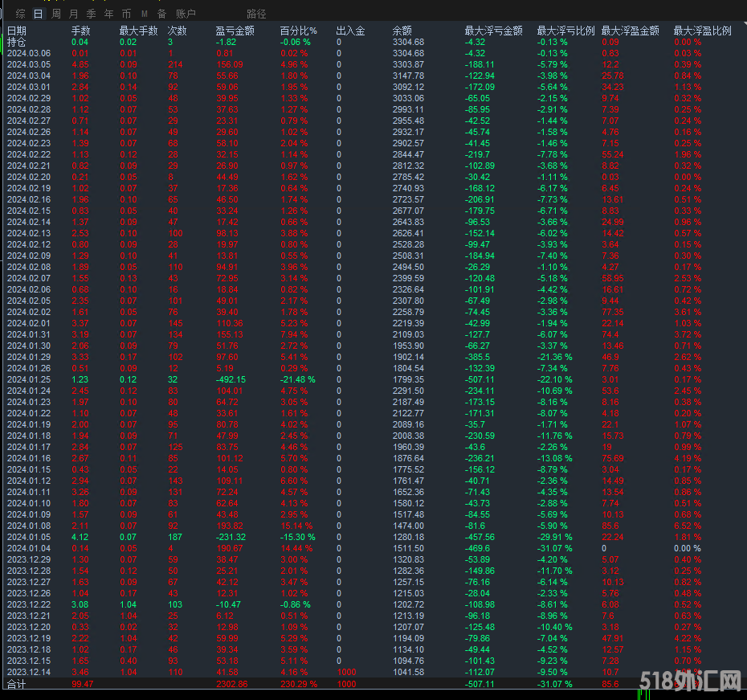The image size is (747, 700).
Task: Switch to the 月 monthly tab
Action: click(73, 14)
